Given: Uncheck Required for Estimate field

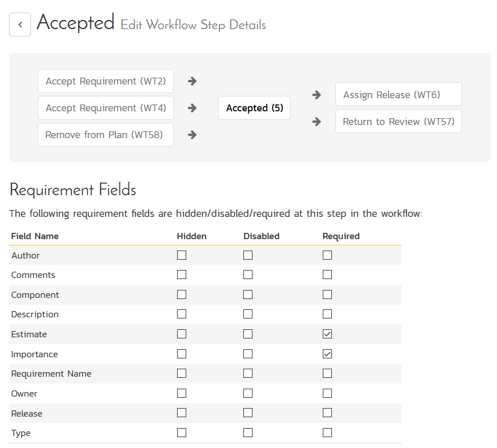Looking at the screenshot, I should pyautogui.click(x=327, y=334).
